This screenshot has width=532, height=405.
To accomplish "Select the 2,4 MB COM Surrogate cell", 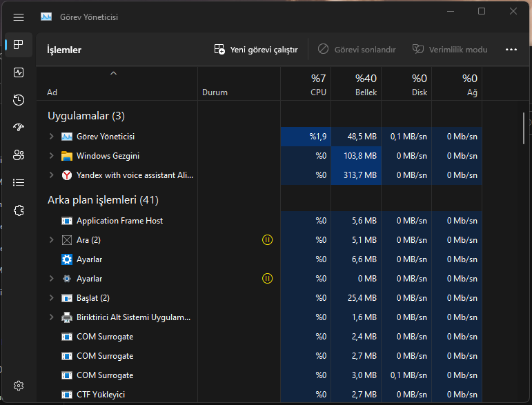I will click(x=356, y=337).
